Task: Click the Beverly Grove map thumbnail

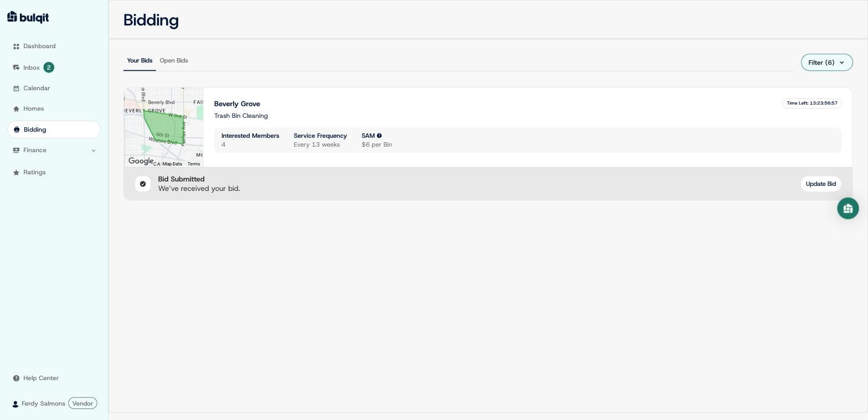Action: pos(164,127)
